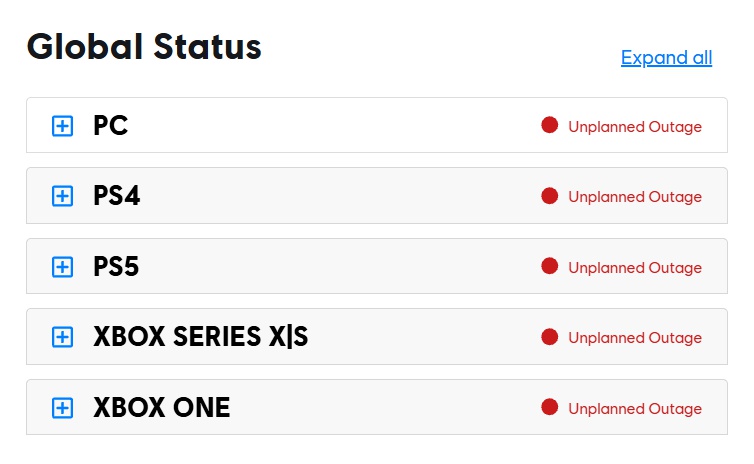The image size is (754, 464).
Task: Select the XBOX ONE platform title
Action: coord(161,408)
